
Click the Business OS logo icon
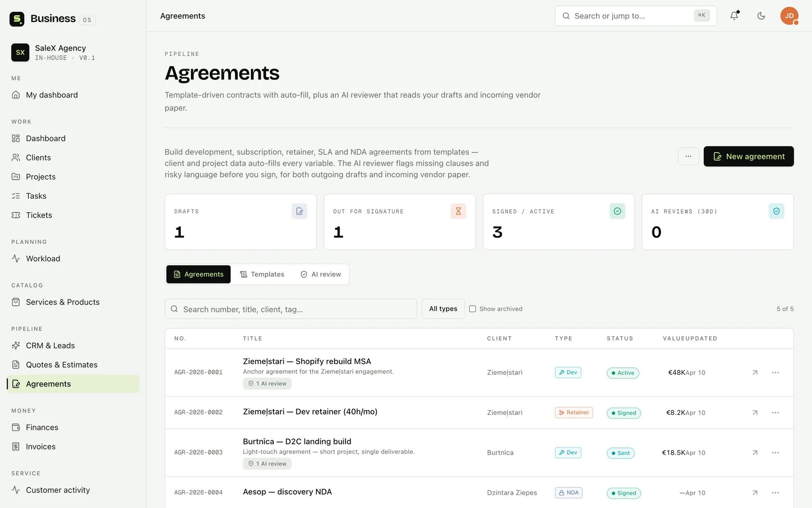[17, 19]
